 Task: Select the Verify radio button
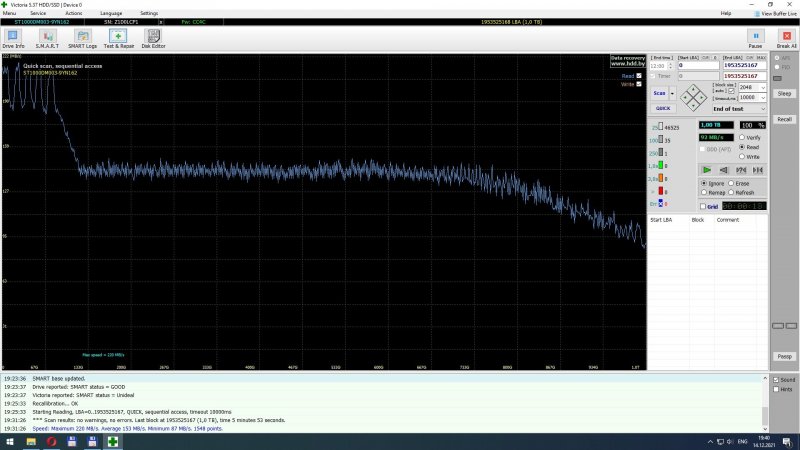(742, 137)
